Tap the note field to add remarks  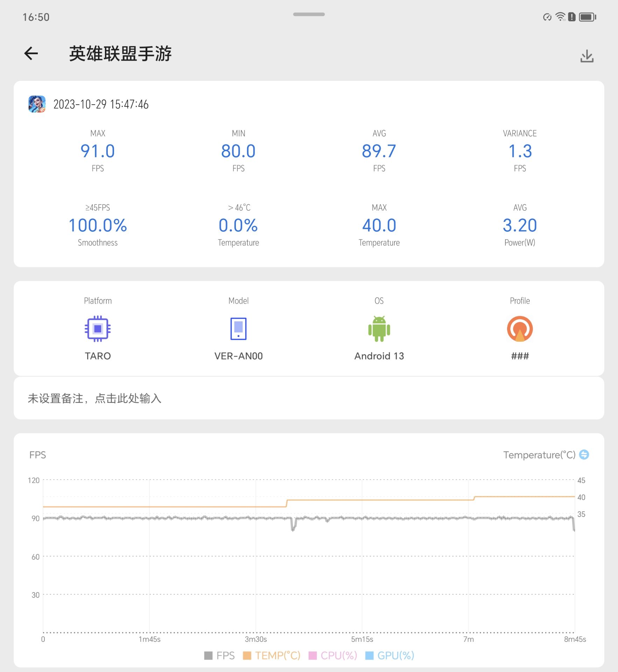[309, 398]
